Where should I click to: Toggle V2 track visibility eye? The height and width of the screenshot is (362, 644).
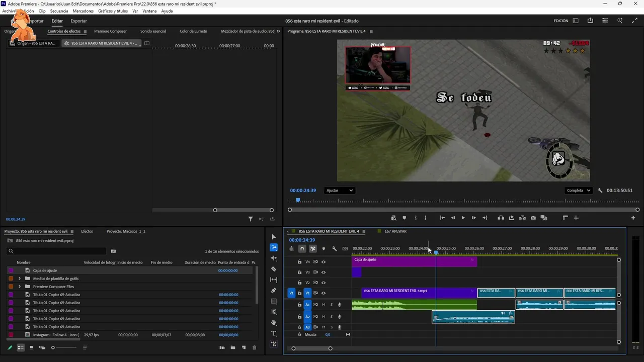click(324, 283)
